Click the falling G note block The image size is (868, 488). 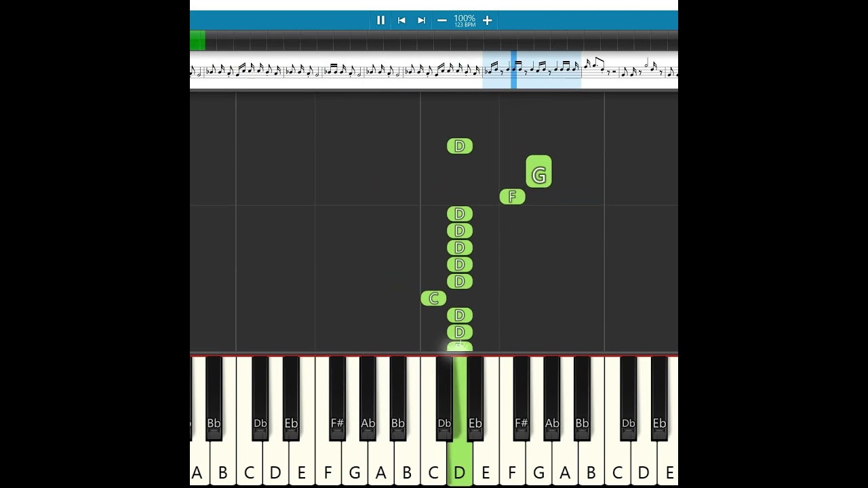(x=538, y=171)
